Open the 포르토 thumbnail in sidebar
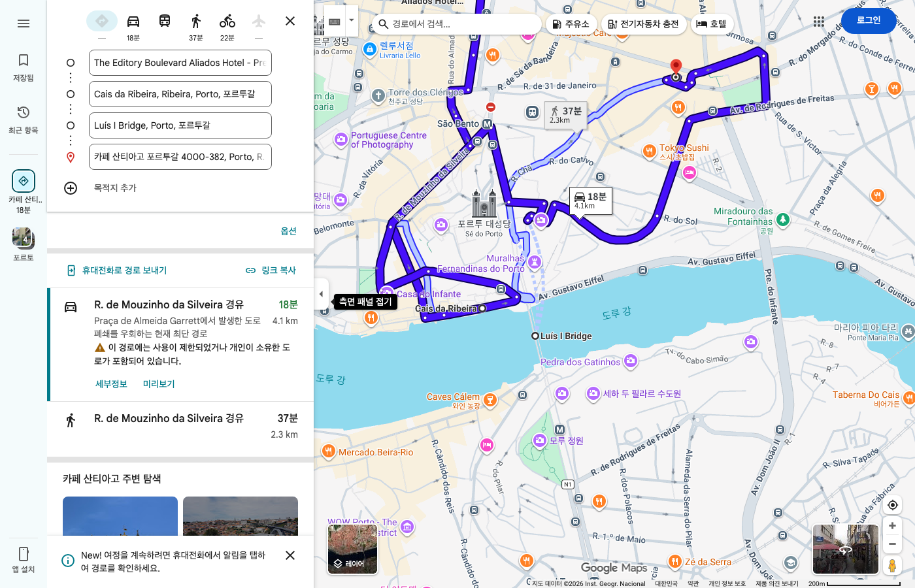 pyautogui.click(x=24, y=244)
